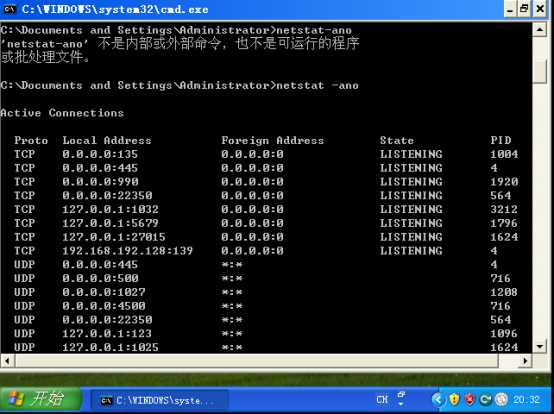The image size is (554, 414).
Task: Click PID value 1096
Action: click(x=504, y=333)
